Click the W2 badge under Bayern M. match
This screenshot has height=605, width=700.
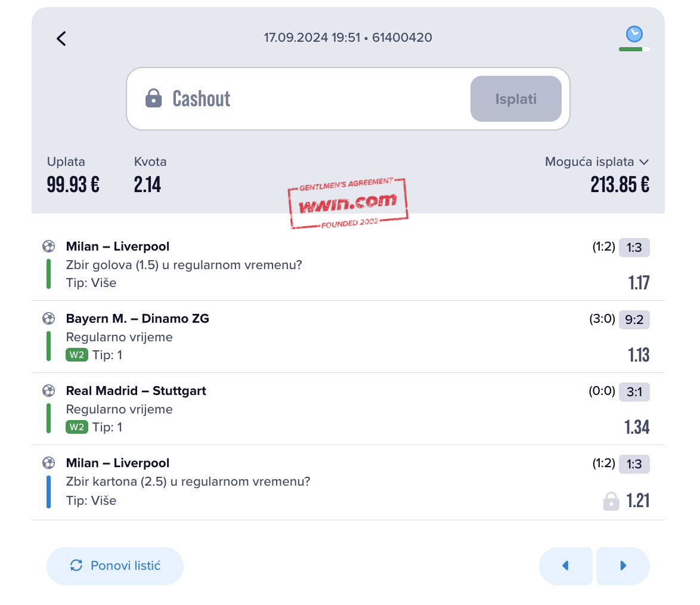[x=77, y=355]
